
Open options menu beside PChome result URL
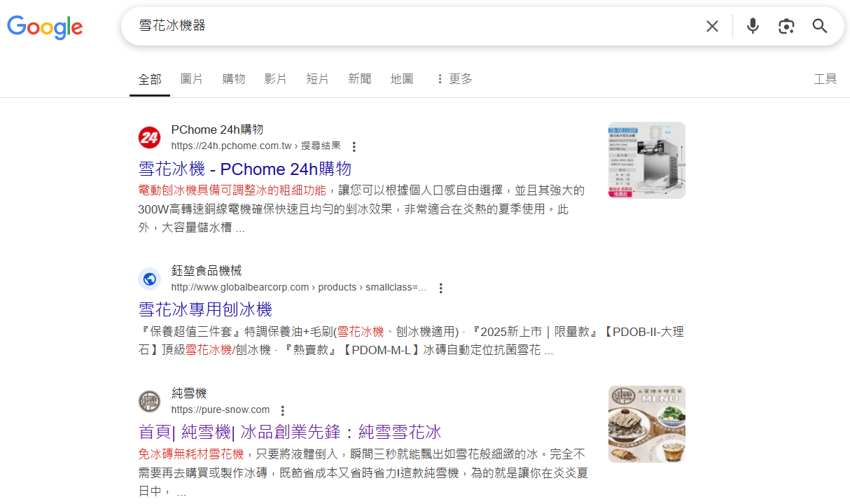point(354,147)
